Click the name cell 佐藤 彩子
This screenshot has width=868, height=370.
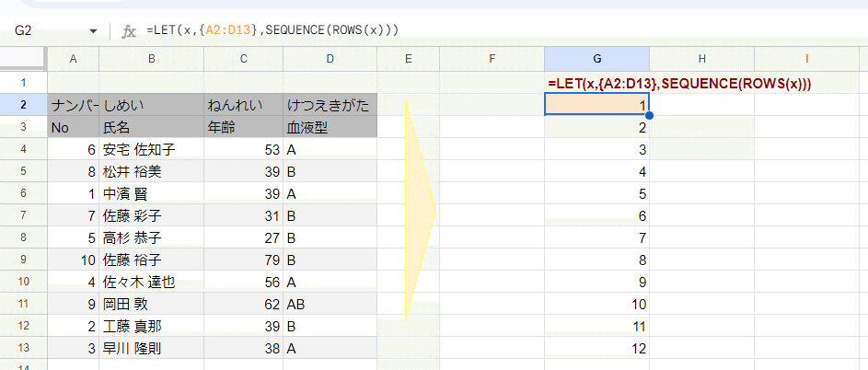click(x=152, y=215)
